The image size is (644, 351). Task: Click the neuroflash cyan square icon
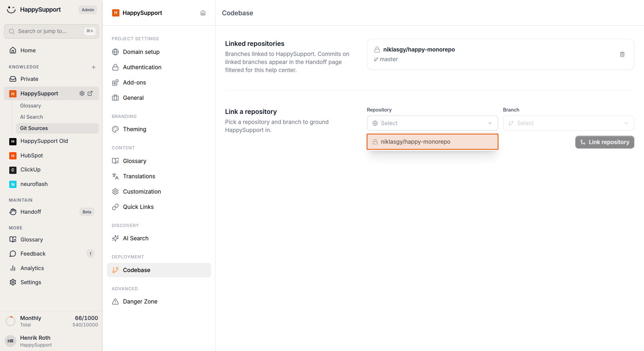[13, 184]
